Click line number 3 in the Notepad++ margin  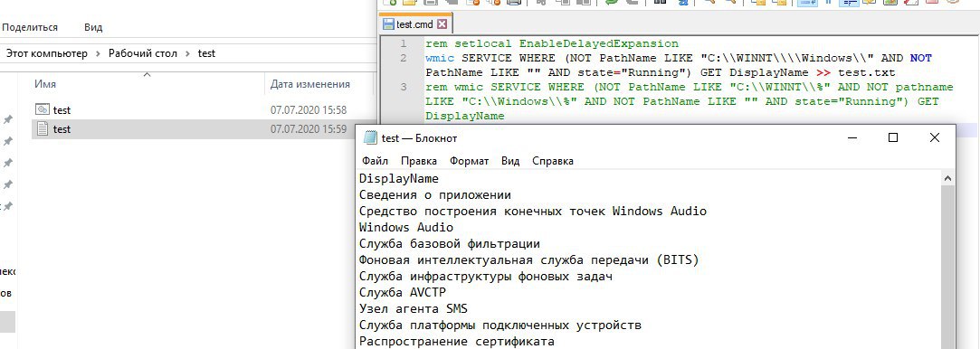[x=403, y=87]
